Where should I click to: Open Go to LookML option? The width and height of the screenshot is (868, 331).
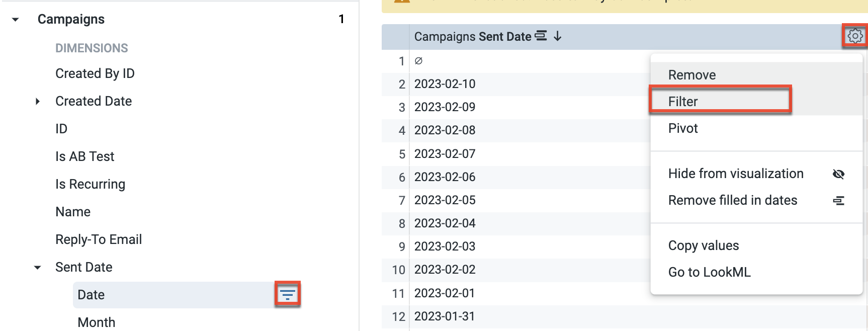click(709, 272)
